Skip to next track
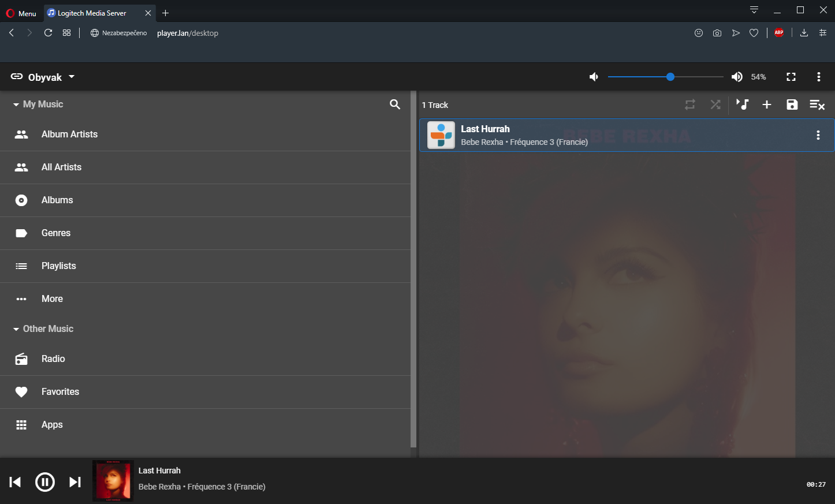 point(75,482)
